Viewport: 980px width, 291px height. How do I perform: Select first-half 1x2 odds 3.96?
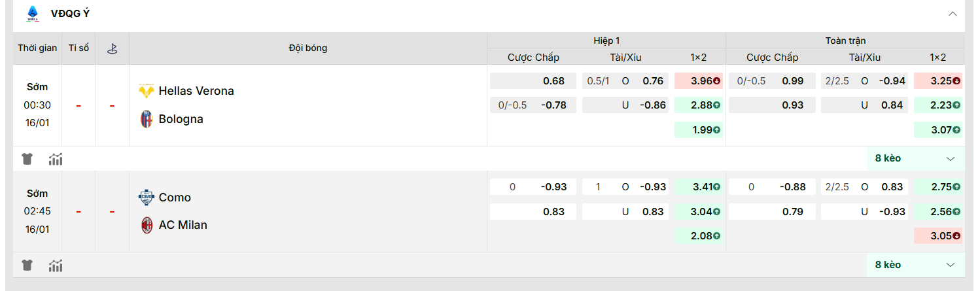point(698,81)
